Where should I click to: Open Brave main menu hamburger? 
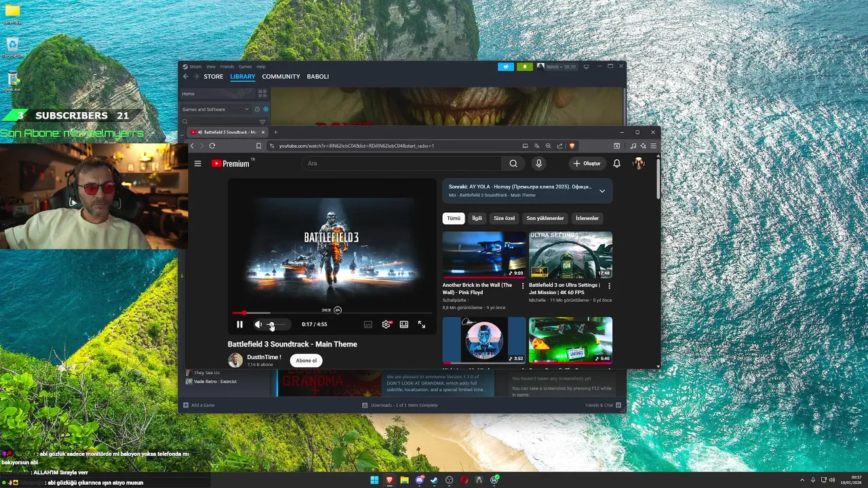click(x=653, y=146)
